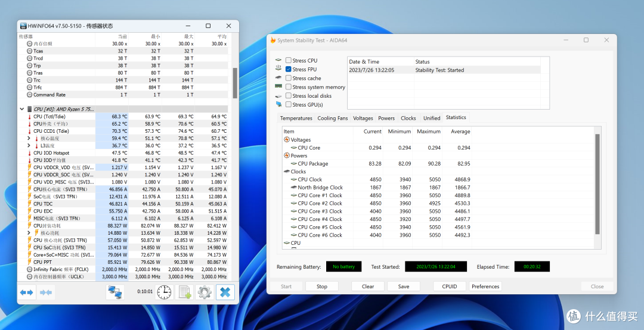Collapse the CPU [#0] AMD Ryzen section
The image size is (644, 330).
(x=22, y=109)
